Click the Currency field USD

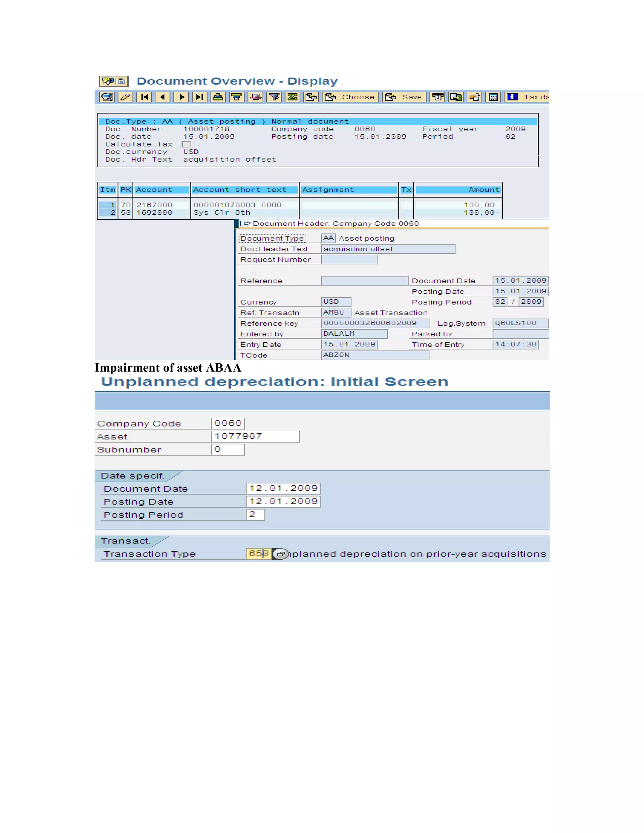pos(336,302)
